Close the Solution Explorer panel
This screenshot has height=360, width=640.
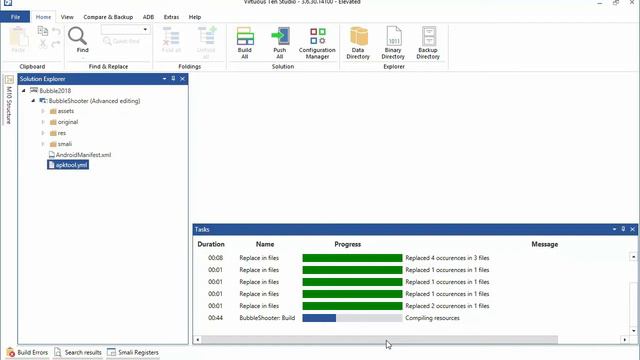coord(182,79)
